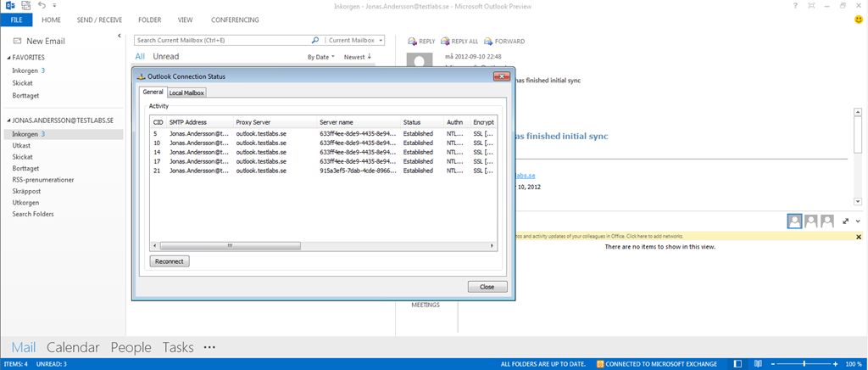Show Unread messages filter

(166, 57)
